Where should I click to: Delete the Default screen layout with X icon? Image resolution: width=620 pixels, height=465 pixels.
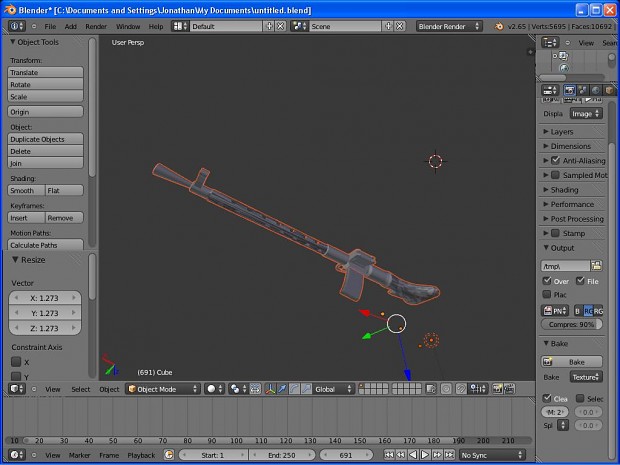[x=280, y=26]
